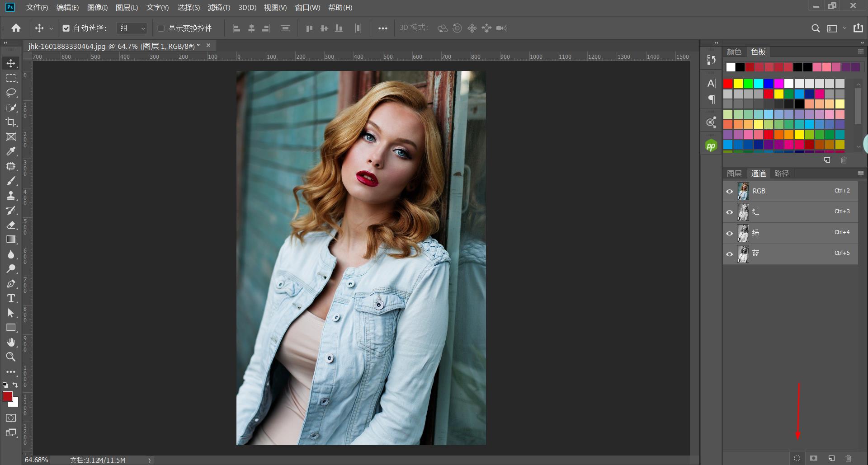Pick the yellow swatch in Swatches

pos(738,84)
